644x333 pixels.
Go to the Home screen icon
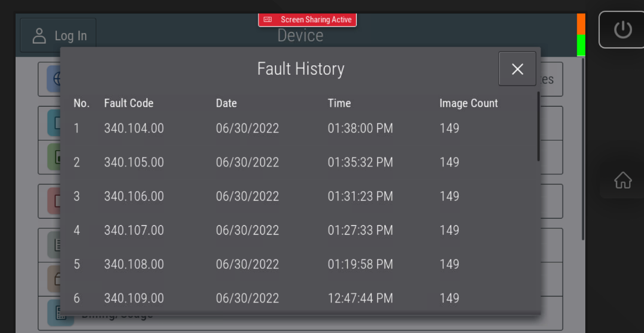pos(622,180)
